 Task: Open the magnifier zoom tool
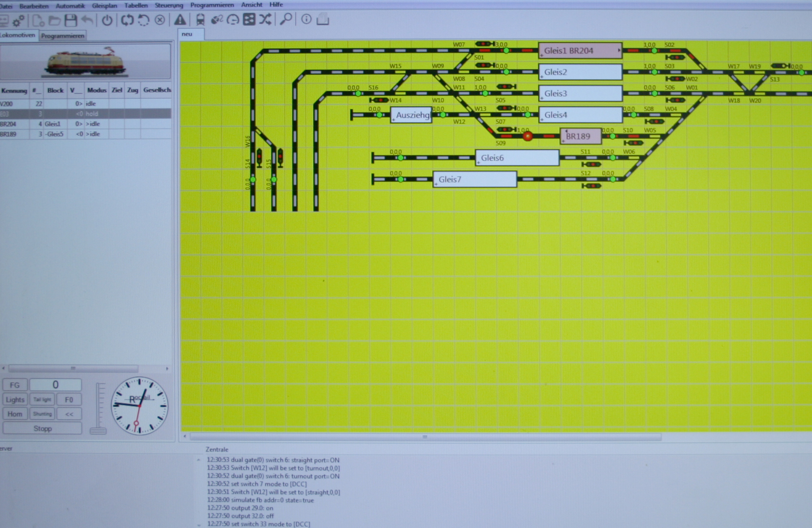click(285, 19)
